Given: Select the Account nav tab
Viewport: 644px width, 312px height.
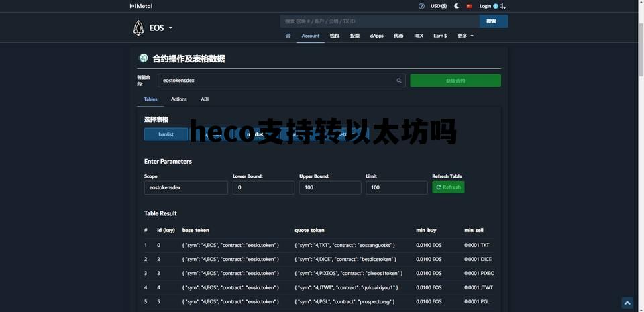Looking at the screenshot, I should [x=311, y=36].
